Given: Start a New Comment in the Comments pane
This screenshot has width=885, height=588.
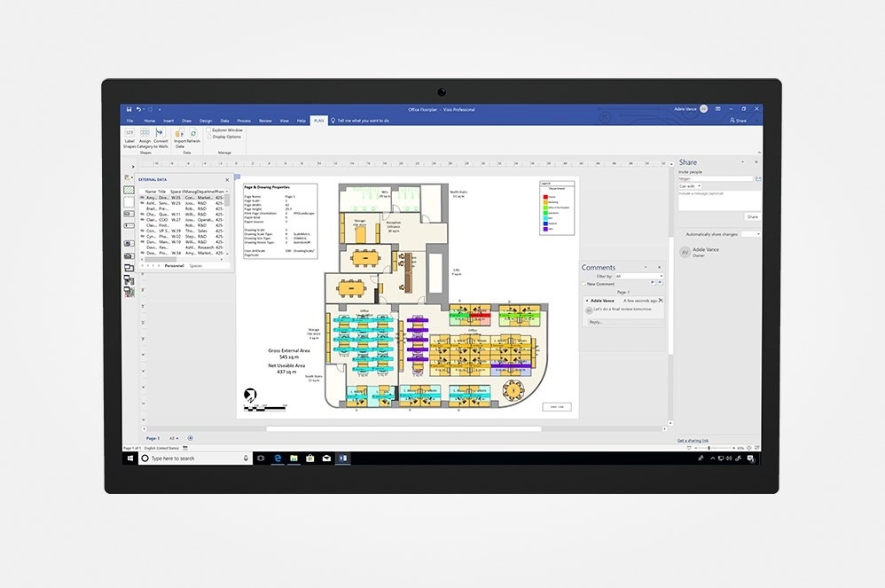Looking at the screenshot, I should (600, 284).
